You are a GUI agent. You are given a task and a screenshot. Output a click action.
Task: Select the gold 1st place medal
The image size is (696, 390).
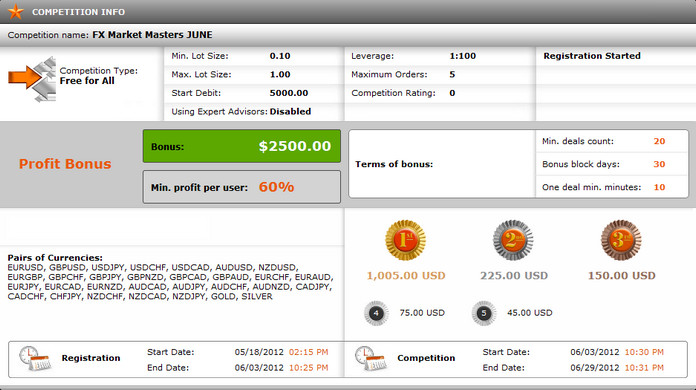click(x=405, y=240)
